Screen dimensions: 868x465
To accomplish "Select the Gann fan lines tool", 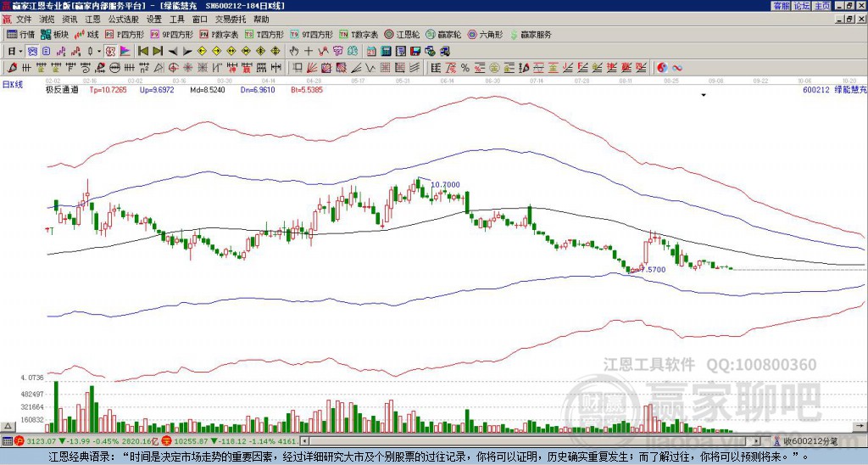I will (x=311, y=68).
